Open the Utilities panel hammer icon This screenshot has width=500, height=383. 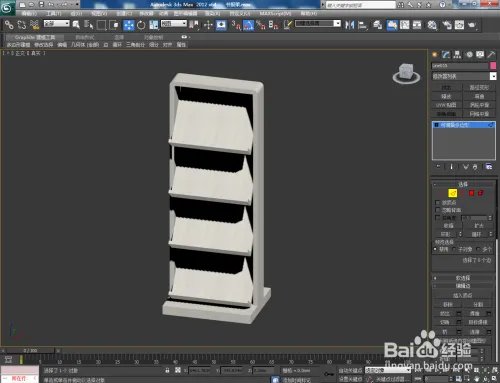(x=491, y=54)
